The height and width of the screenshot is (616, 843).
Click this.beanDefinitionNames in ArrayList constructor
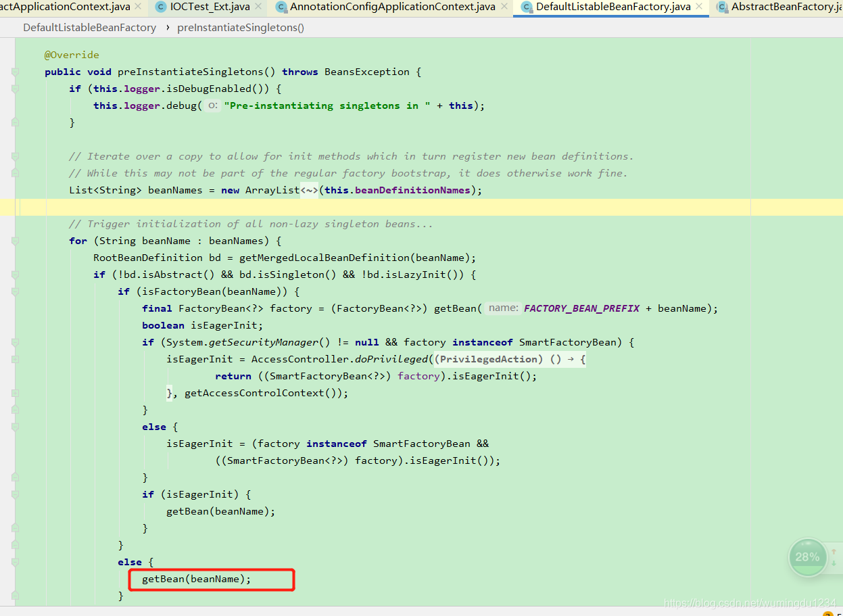[x=398, y=190]
